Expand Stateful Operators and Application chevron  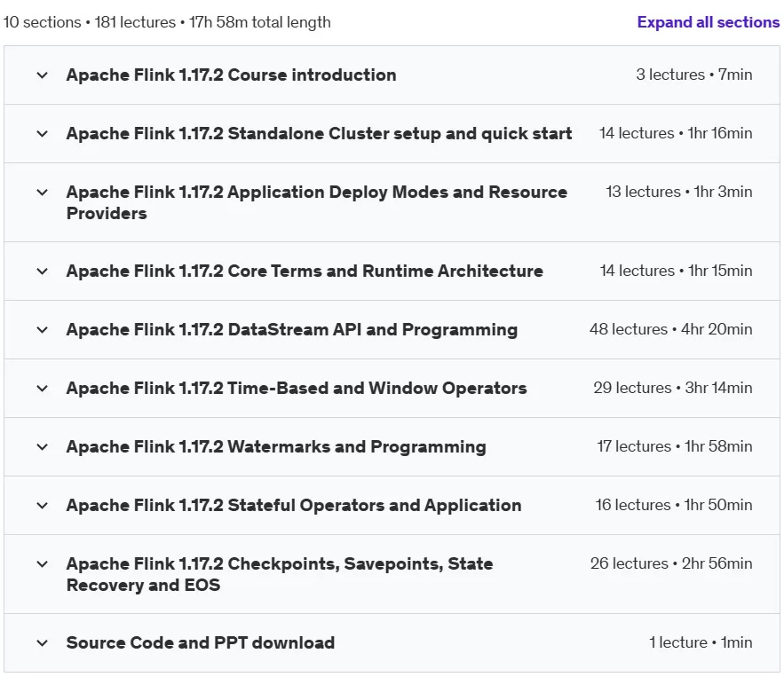point(43,506)
